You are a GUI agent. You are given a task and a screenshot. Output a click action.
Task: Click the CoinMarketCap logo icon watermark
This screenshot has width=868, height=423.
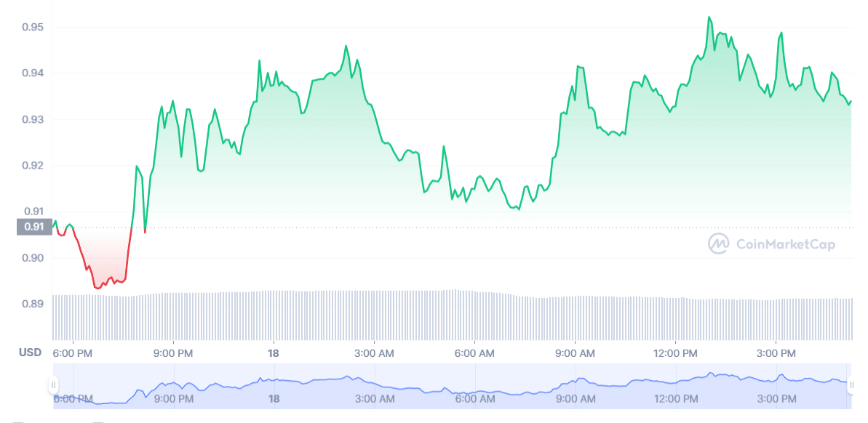(x=719, y=243)
